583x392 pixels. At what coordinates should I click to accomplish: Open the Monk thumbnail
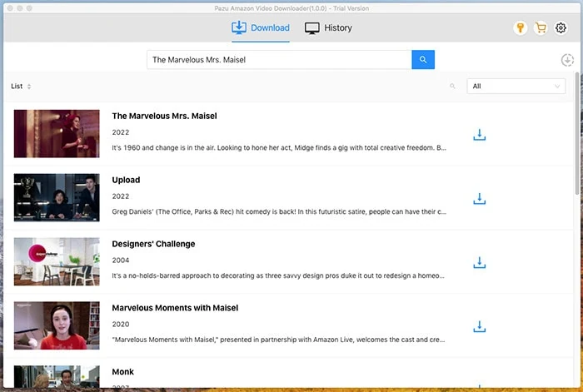pyautogui.click(x=57, y=376)
